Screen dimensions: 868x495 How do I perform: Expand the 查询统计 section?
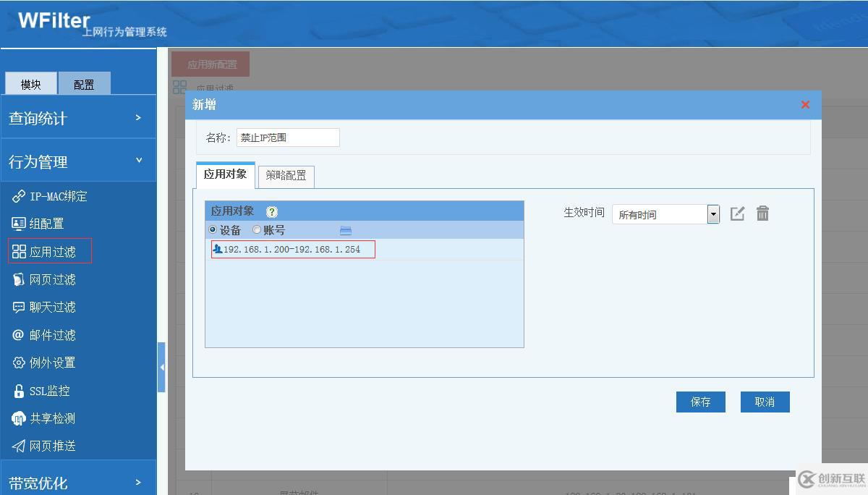pyautogui.click(x=78, y=117)
